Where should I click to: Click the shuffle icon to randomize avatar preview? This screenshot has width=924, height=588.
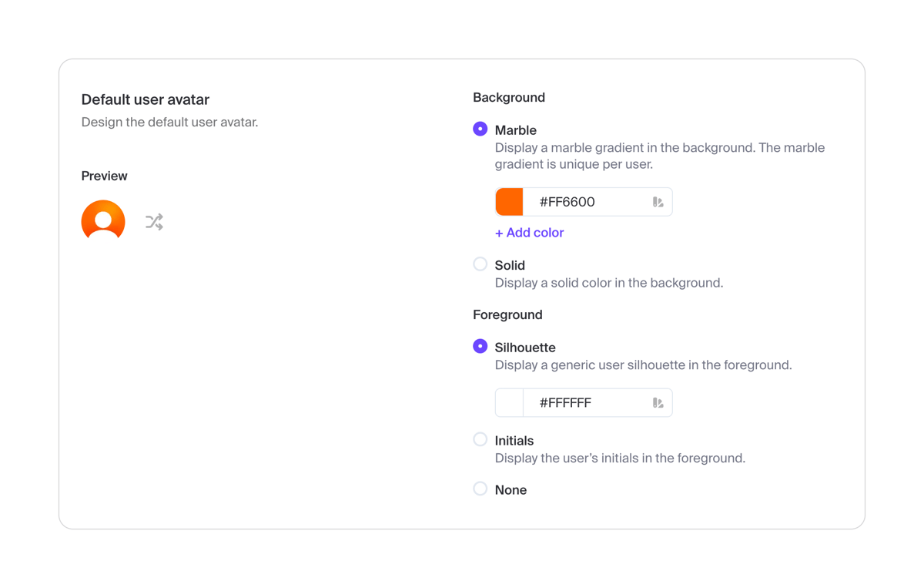click(153, 221)
